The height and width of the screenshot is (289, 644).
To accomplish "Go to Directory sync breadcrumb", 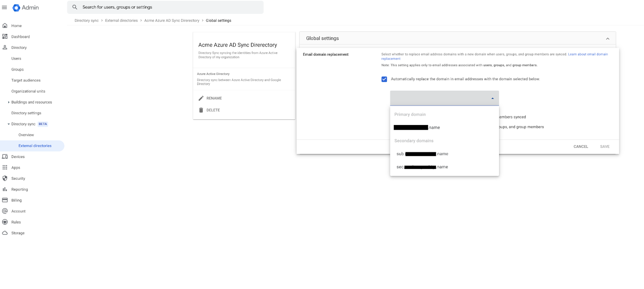I will tap(87, 21).
